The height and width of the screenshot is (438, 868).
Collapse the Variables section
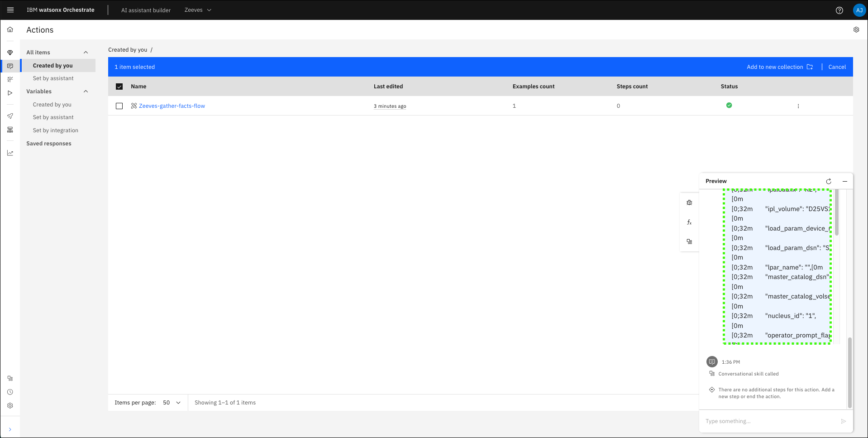click(86, 91)
